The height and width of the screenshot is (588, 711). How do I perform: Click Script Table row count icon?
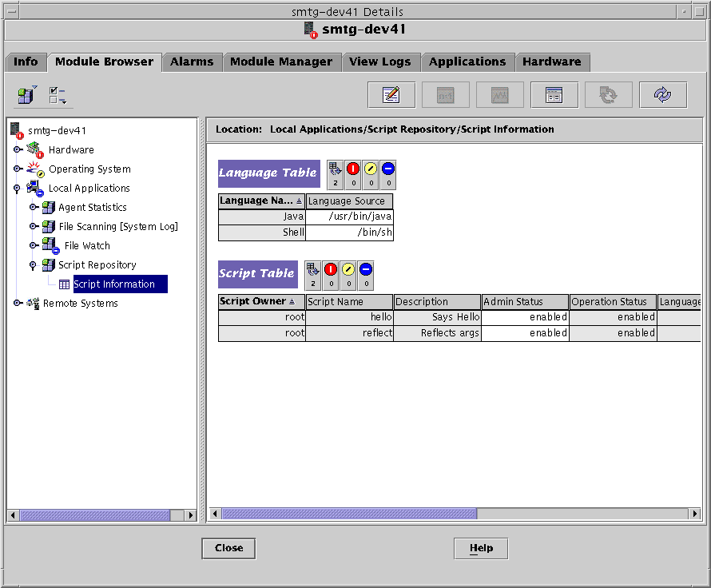(x=313, y=275)
